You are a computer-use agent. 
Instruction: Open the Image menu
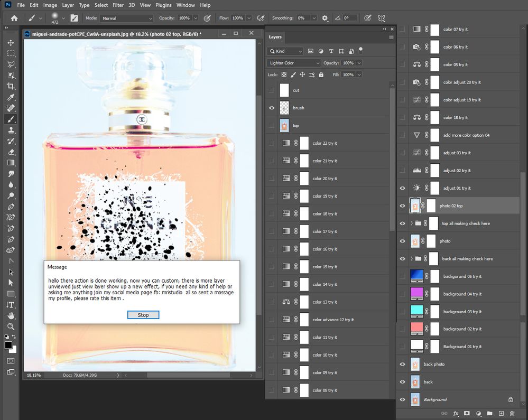[50, 5]
